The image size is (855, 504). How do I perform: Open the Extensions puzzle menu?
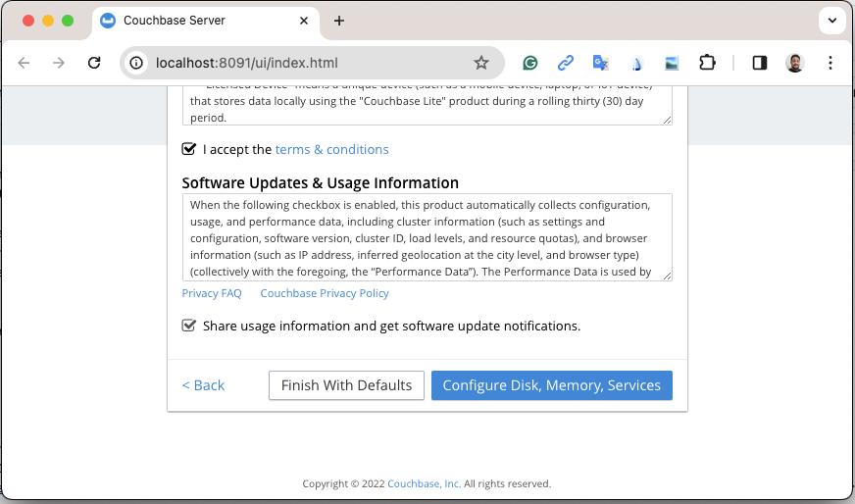(707, 63)
